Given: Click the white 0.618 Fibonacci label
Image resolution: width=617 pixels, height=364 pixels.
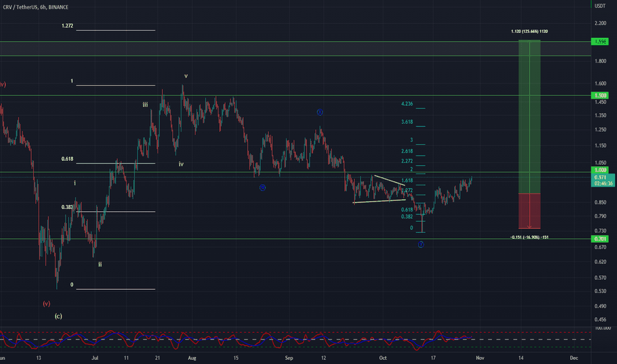Looking at the screenshot, I should pyautogui.click(x=68, y=159).
